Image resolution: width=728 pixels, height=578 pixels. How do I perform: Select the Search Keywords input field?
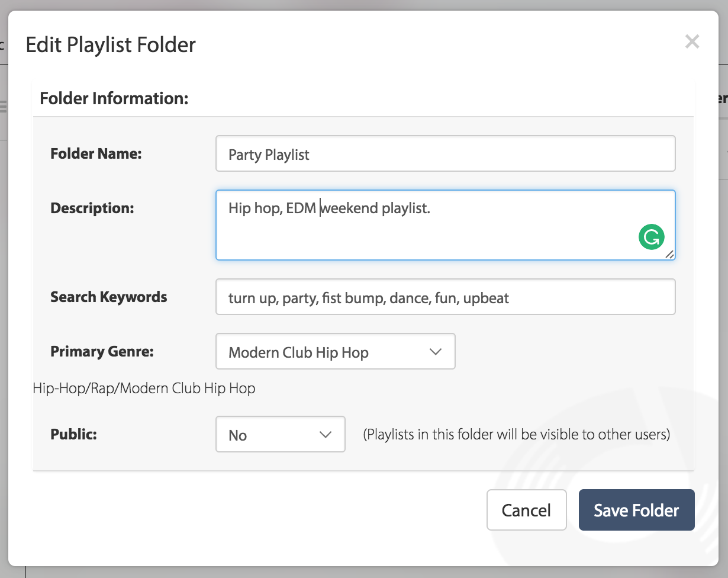pyautogui.click(x=446, y=297)
